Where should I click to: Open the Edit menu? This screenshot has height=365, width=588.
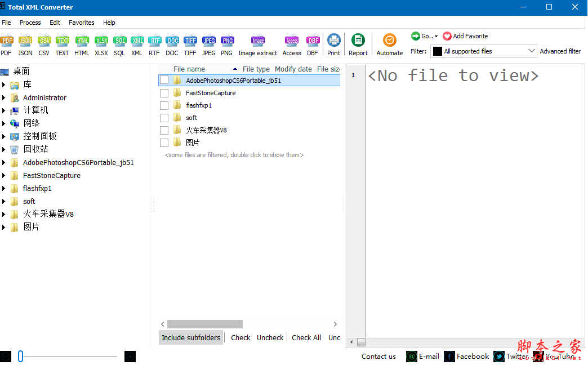pyautogui.click(x=55, y=23)
